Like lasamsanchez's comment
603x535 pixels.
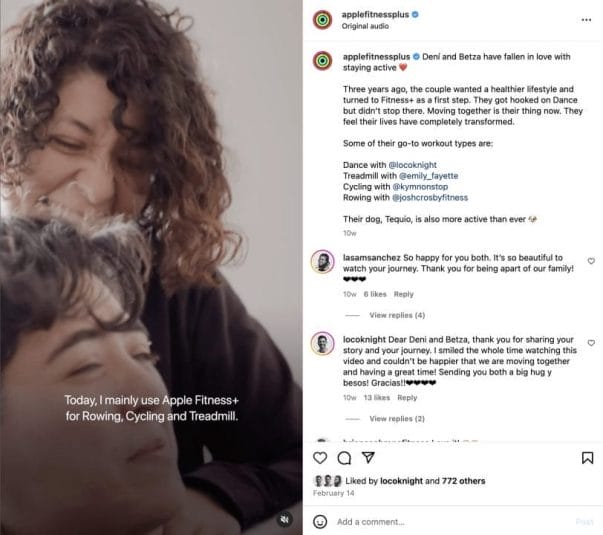click(590, 260)
